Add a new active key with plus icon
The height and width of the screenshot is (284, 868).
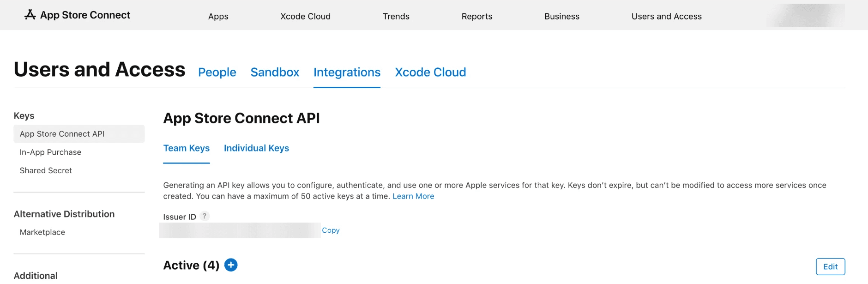point(231,265)
